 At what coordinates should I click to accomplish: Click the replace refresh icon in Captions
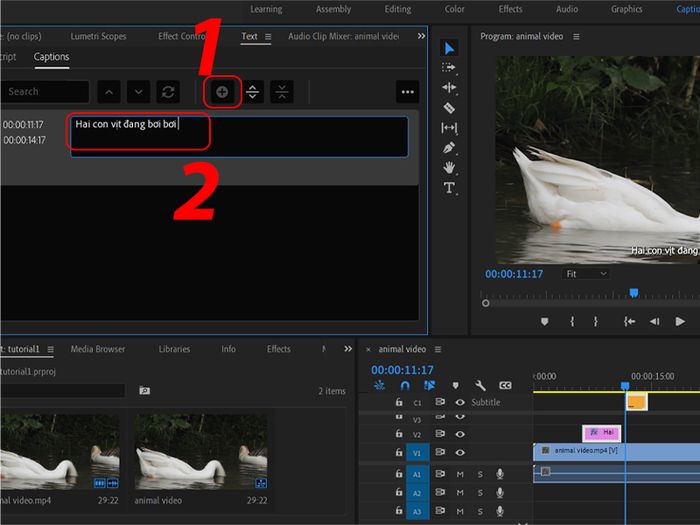click(168, 92)
